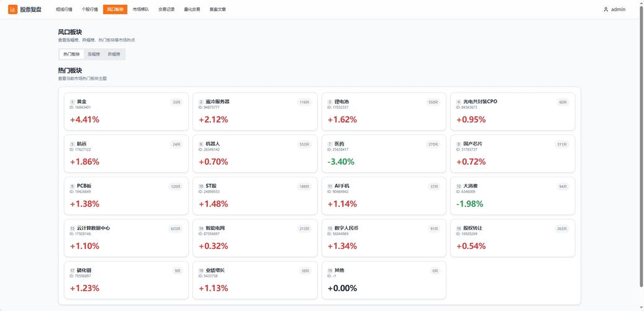Click the +4.41% change value
The height and width of the screenshot is (311, 644).
pos(84,119)
